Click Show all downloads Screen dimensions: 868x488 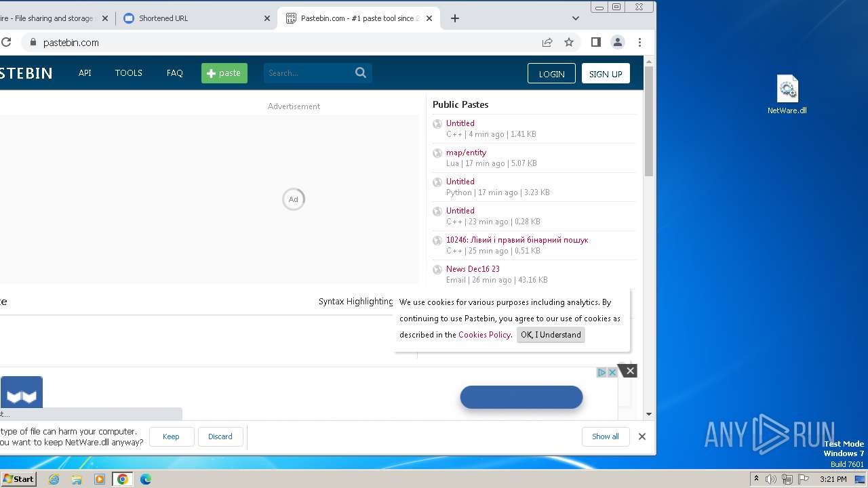click(606, 436)
